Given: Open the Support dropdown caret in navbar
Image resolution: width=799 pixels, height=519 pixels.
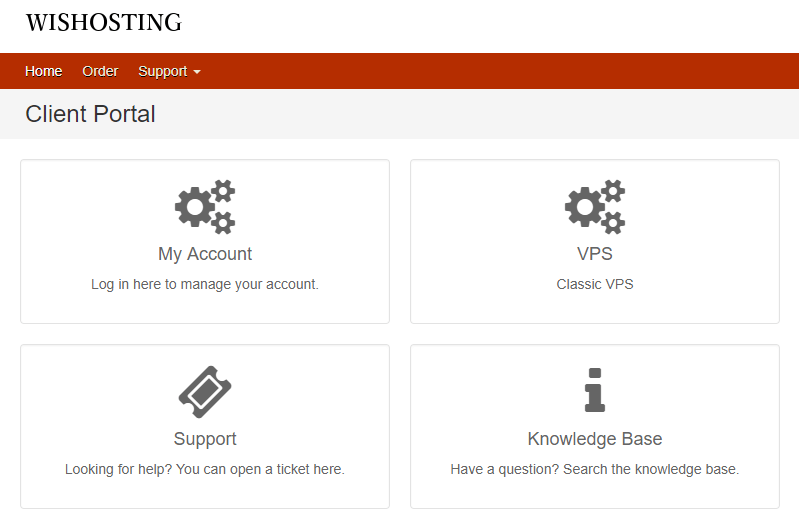Looking at the screenshot, I should pyautogui.click(x=197, y=72).
